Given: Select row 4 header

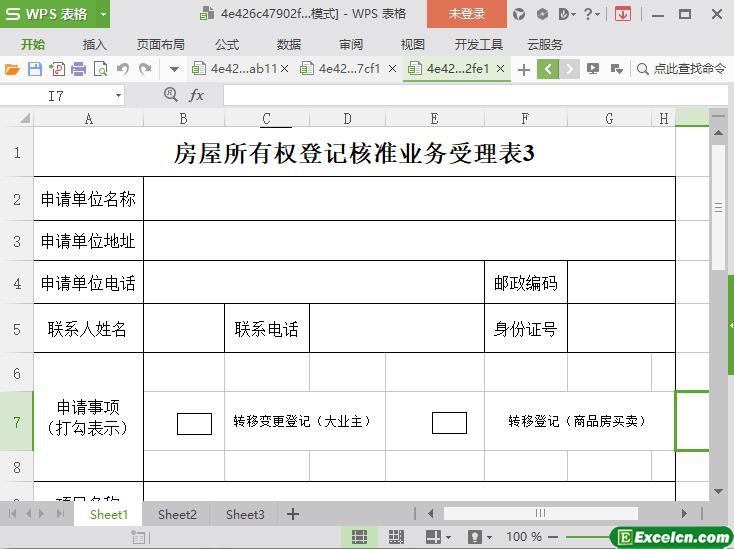Looking at the screenshot, I should (17, 283).
